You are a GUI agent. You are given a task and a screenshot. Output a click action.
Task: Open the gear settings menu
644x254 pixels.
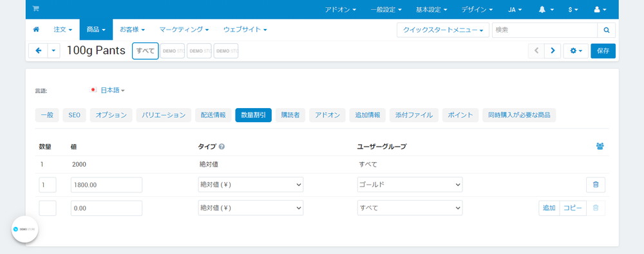click(x=576, y=51)
